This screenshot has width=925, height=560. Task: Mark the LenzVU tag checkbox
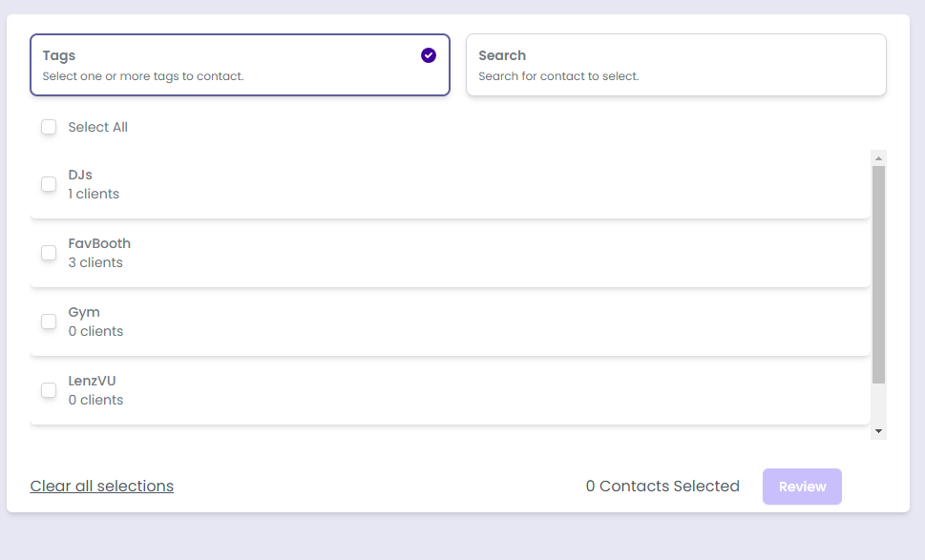point(49,390)
